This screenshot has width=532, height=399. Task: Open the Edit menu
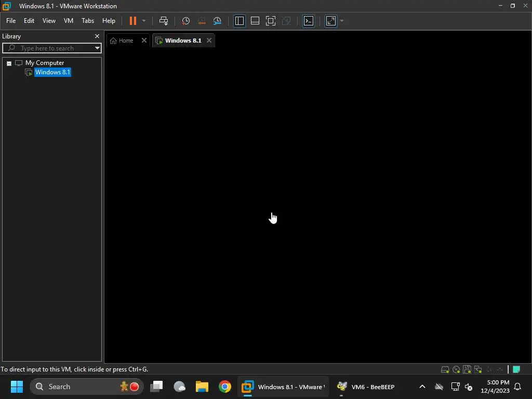[x=29, y=21]
